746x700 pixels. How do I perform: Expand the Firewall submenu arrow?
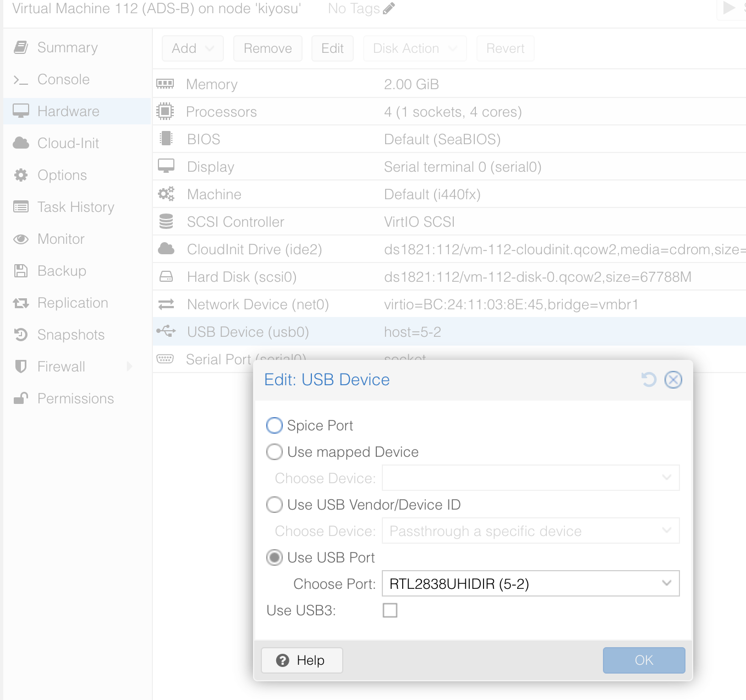pos(129,367)
